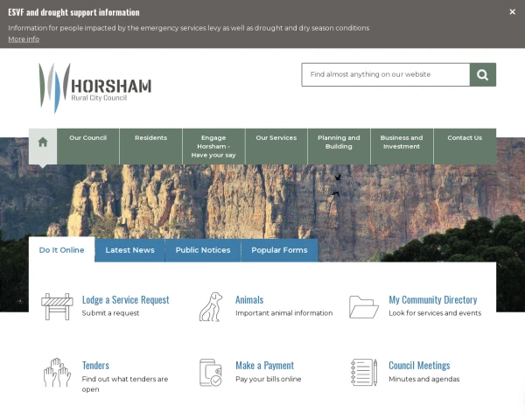Open the Lodge a Service Request link
Screen dimensions: 525x420
tap(125, 299)
